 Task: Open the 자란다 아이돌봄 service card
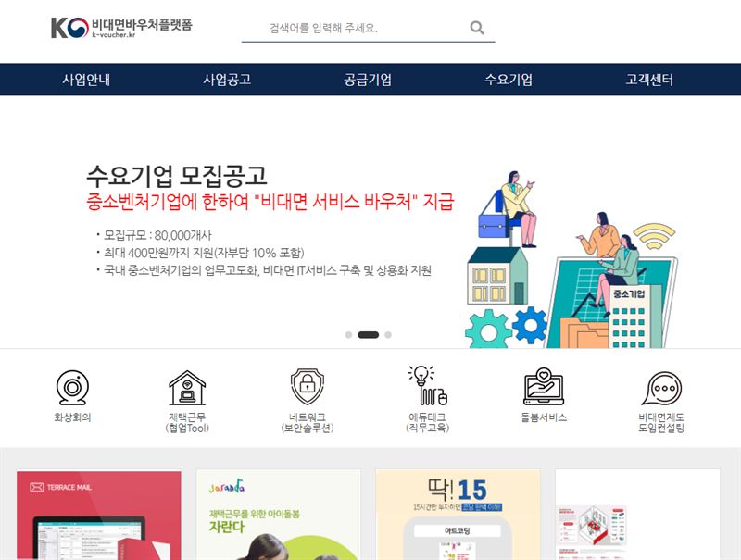tap(279, 515)
